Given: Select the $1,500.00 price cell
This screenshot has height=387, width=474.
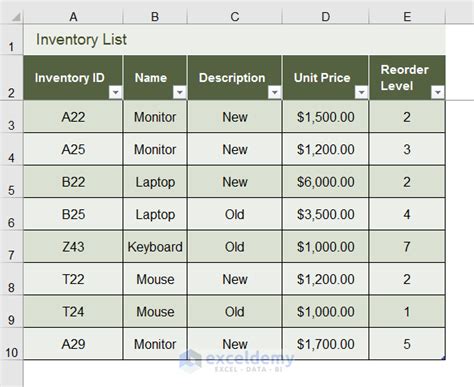Looking at the screenshot, I should (326, 117).
